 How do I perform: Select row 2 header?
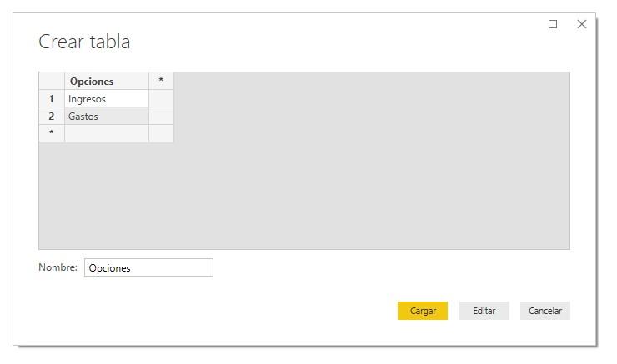[52, 117]
